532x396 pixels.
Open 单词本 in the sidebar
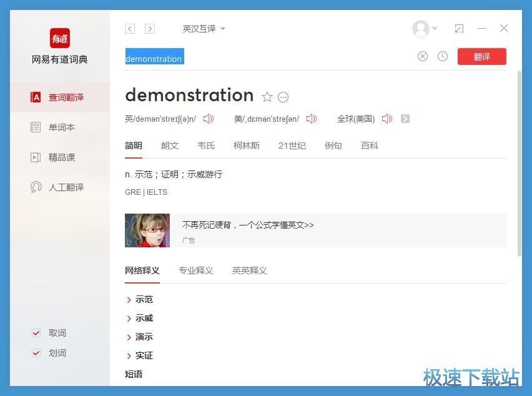pos(60,127)
